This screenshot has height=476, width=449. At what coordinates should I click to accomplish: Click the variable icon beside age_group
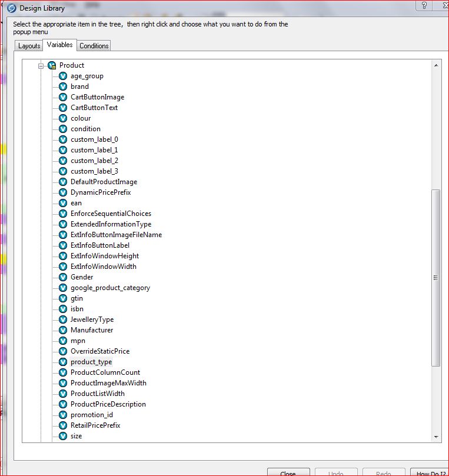[63, 76]
